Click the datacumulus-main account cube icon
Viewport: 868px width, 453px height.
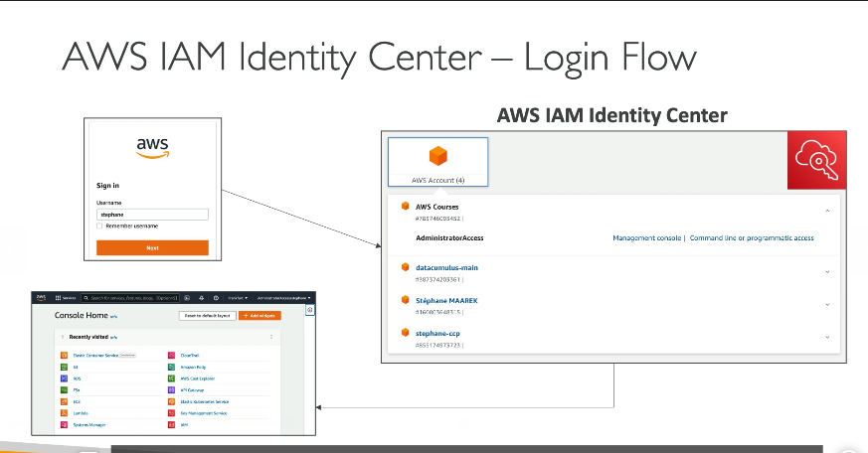click(x=406, y=266)
